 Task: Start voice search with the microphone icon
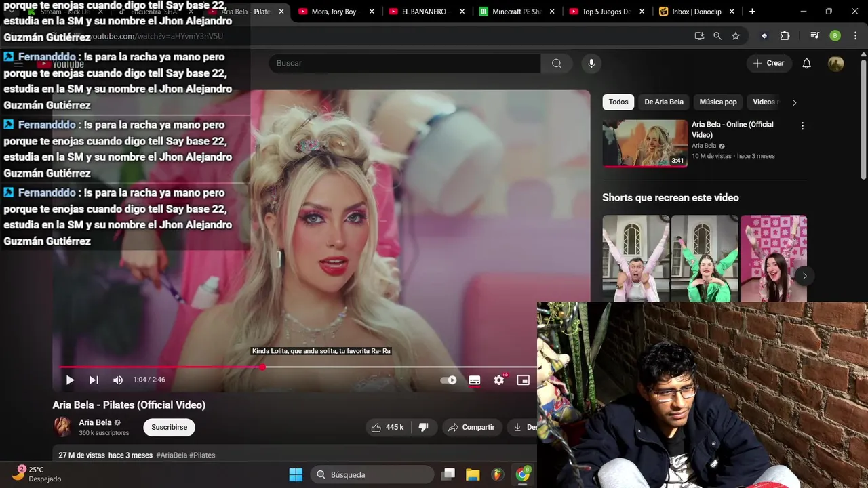591,63
